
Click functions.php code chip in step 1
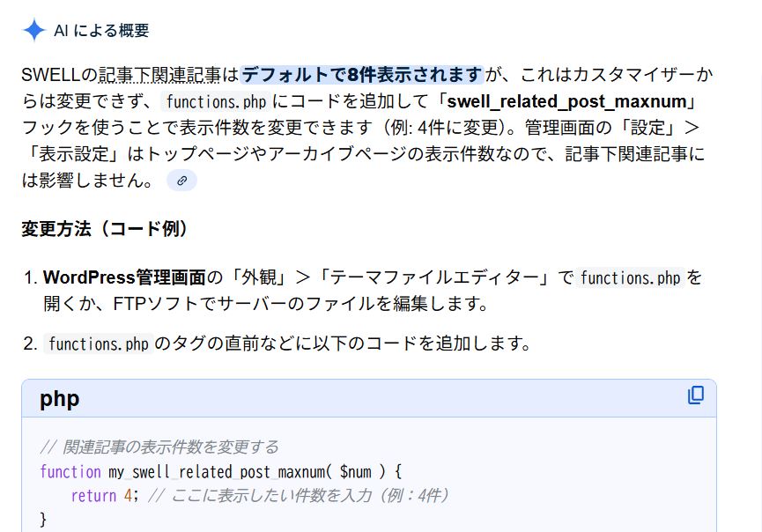click(630, 278)
